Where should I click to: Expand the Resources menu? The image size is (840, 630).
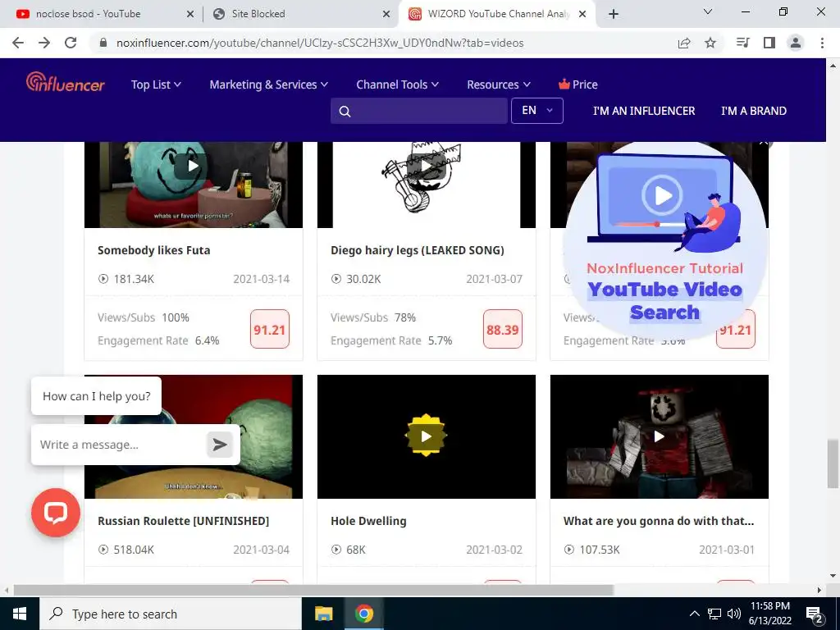[x=499, y=84]
